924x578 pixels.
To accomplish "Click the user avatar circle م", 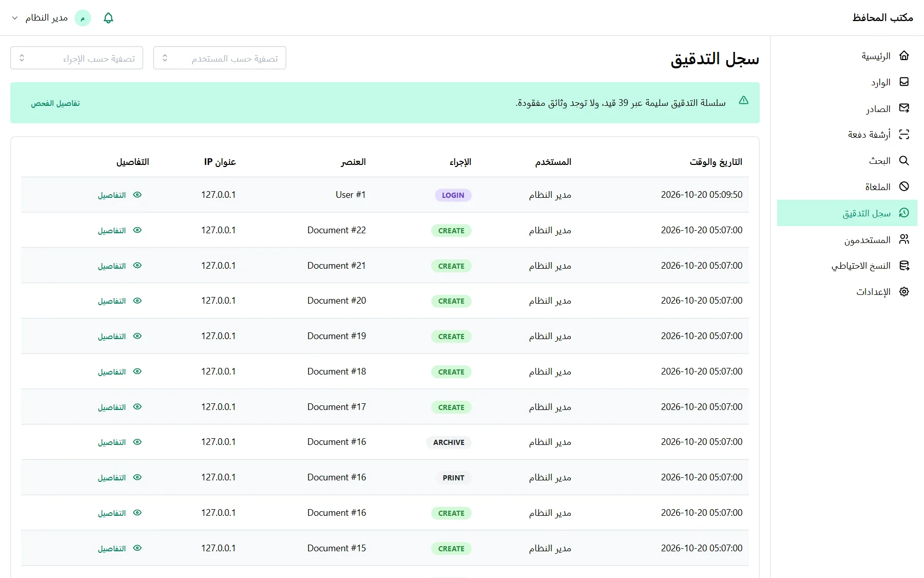I will (83, 18).
